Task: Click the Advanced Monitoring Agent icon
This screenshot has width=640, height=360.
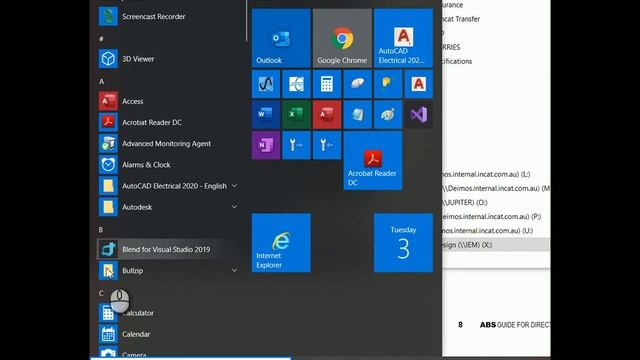Action: (108, 144)
